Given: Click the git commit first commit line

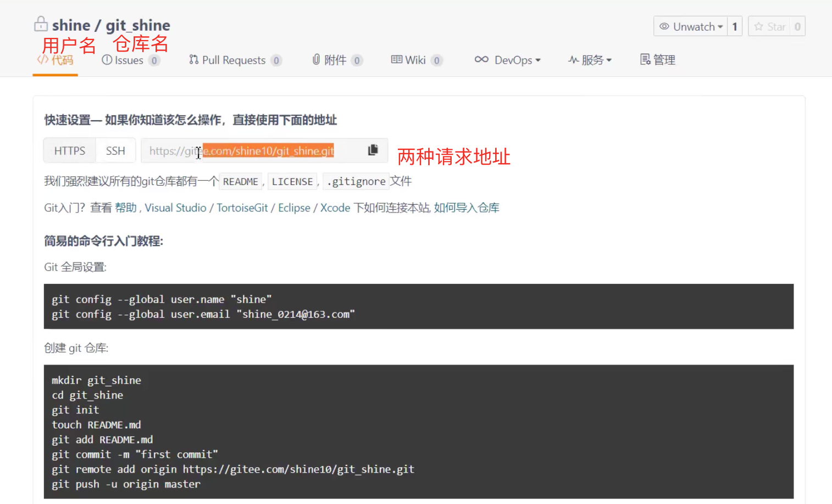Looking at the screenshot, I should point(135,454).
